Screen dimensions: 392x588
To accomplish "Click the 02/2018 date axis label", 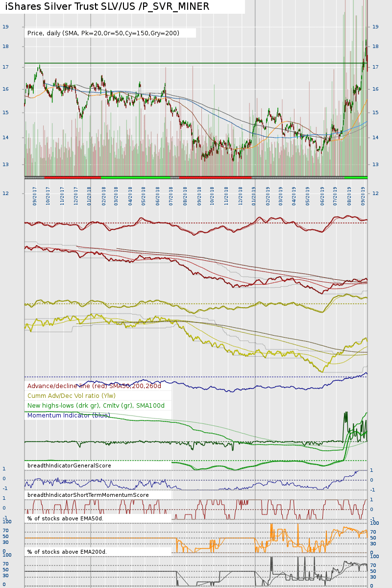I will (x=104, y=196).
